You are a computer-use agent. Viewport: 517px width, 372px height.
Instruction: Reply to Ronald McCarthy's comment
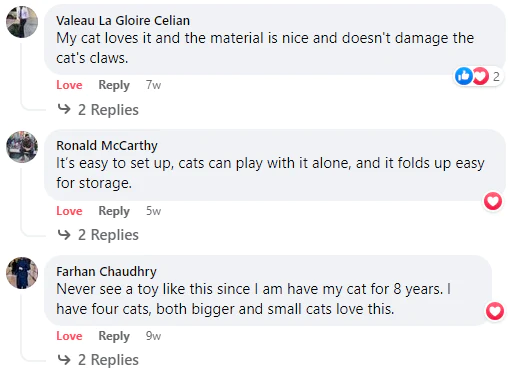(x=114, y=211)
